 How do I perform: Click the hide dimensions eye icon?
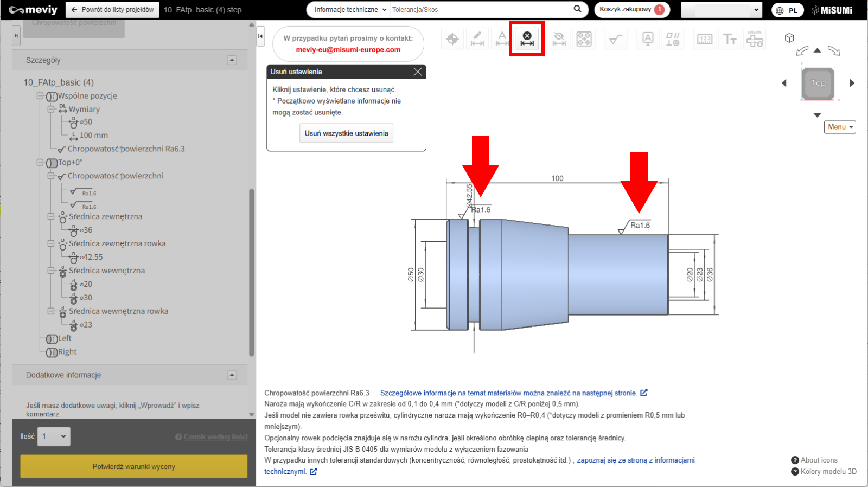click(x=558, y=39)
